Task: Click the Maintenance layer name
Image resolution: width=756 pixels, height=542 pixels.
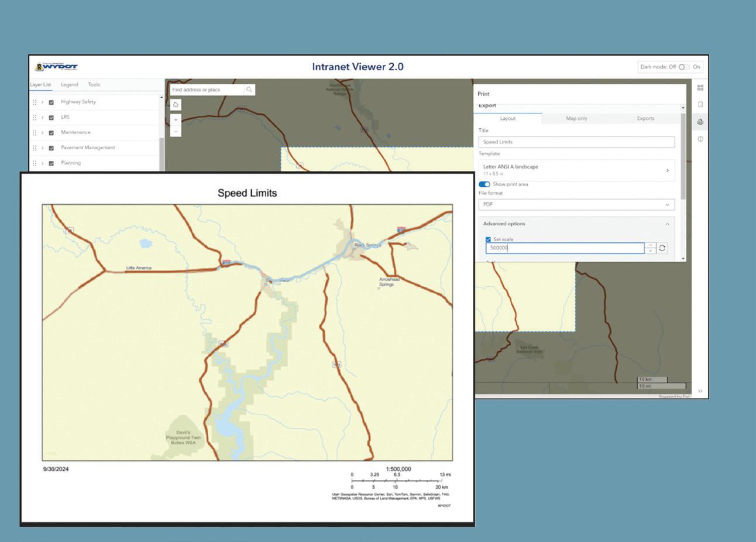Action: point(75,132)
